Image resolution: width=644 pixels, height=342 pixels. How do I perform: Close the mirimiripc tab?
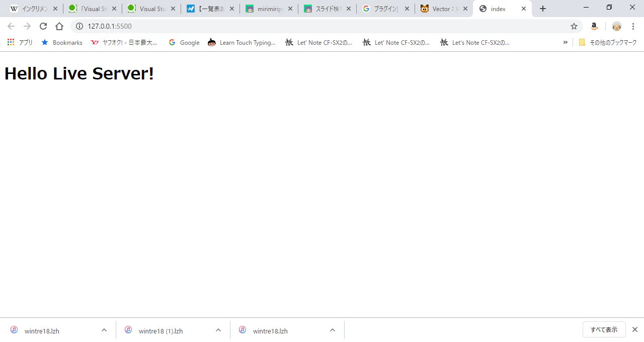290,9
